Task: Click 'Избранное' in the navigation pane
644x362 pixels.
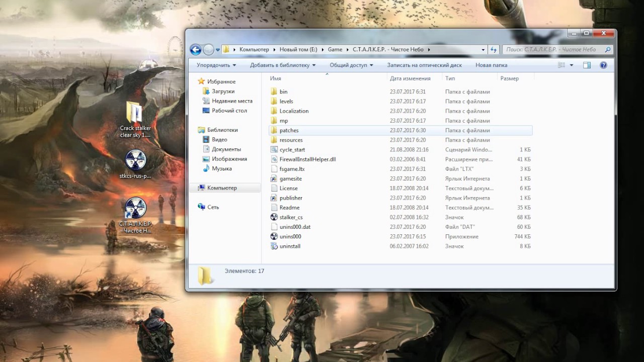Action: pyautogui.click(x=221, y=81)
